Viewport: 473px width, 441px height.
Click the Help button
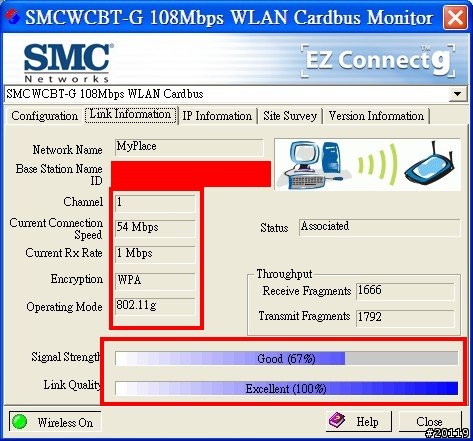point(358,421)
